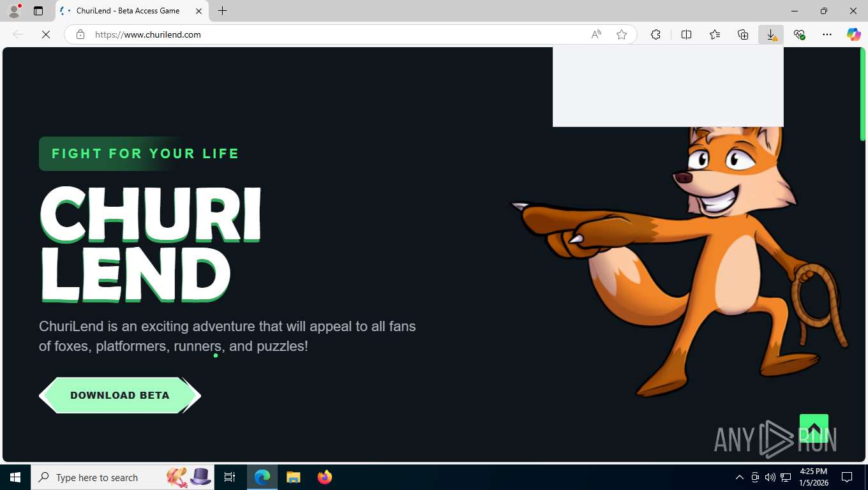Image resolution: width=868 pixels, height=490 pixels.
Task: Click the CHURI LEND heading text
Action: click(151, 244)
